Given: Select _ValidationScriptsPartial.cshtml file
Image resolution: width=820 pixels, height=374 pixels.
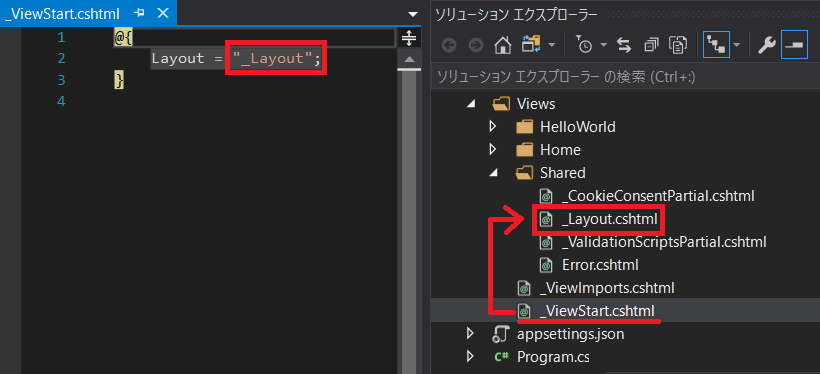Looking at the screenshot, I should 664,242.
